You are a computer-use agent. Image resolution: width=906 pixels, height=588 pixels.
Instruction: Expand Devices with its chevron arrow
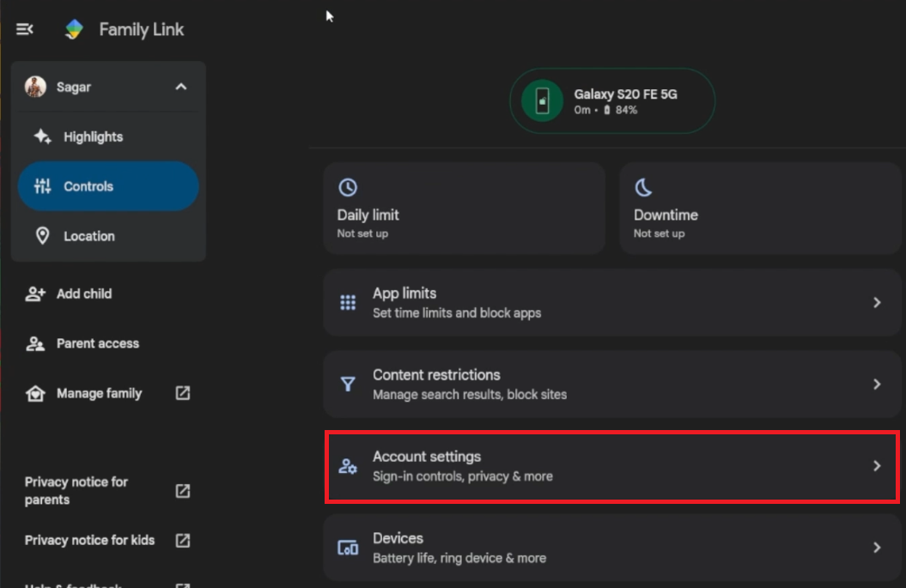(x=877, y=548)
